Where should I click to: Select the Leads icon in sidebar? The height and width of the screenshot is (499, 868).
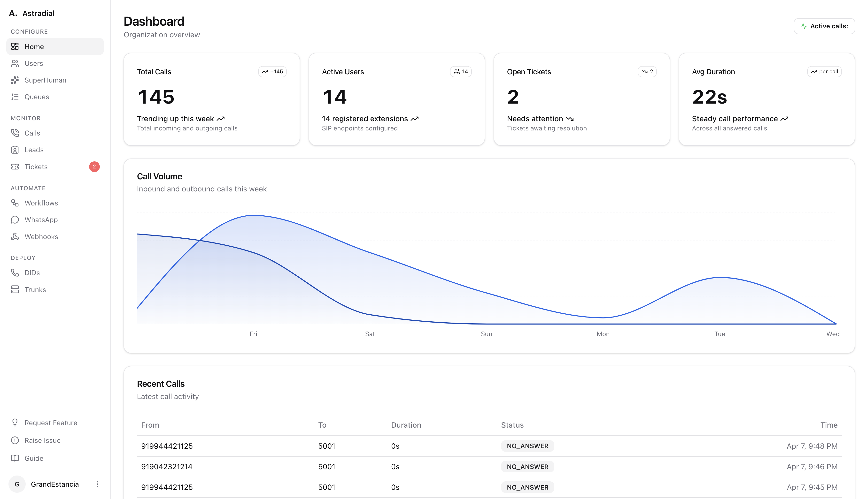[x=15, y=150]
